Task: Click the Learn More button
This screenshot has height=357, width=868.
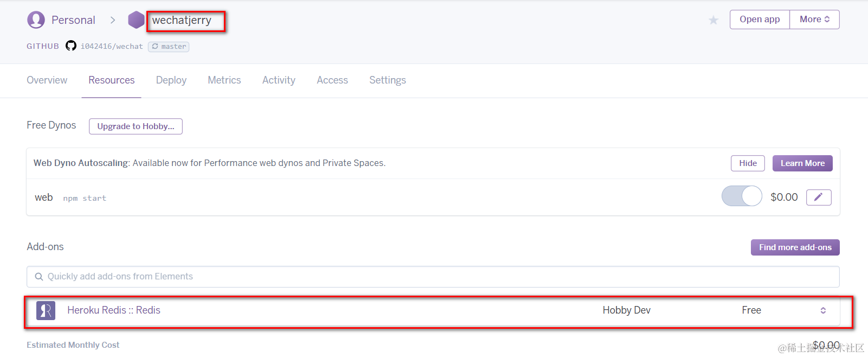Action: [x=802, y=163]
